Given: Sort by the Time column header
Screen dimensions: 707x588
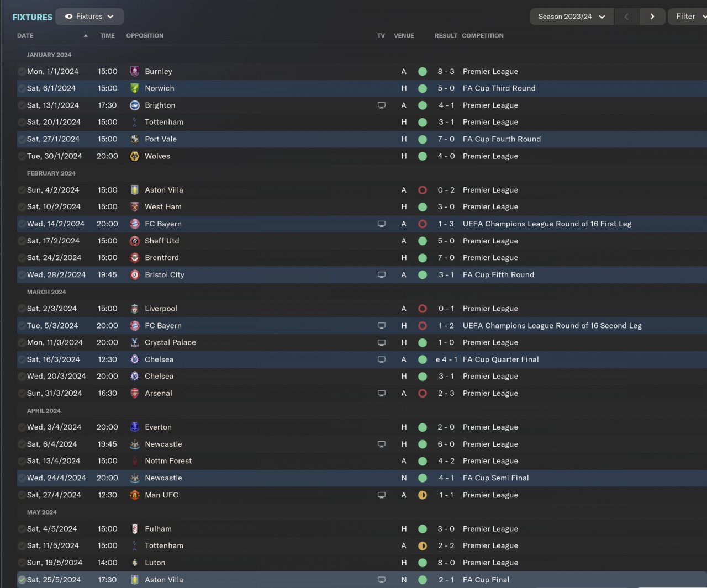Looking at the screenshot, I should coord(107,36).
